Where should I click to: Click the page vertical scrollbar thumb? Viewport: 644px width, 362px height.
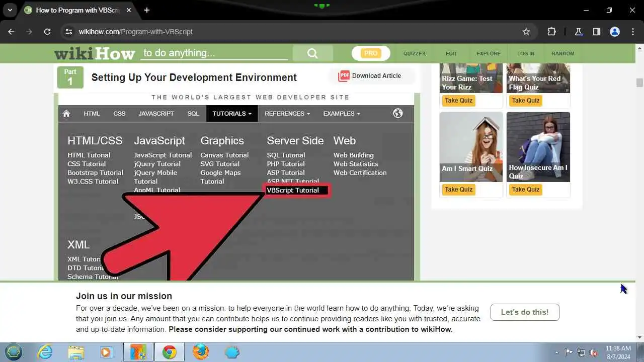point(639,83)
